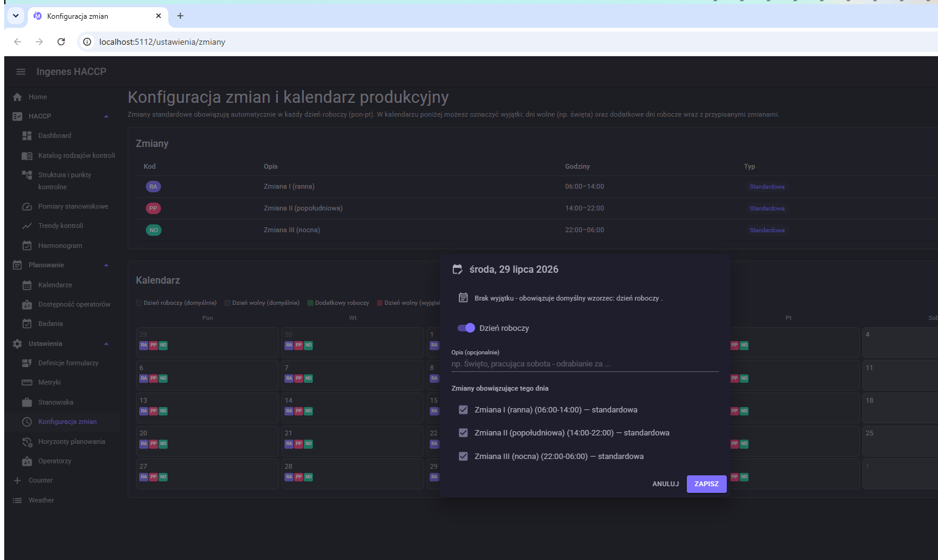
Task: Click the Horyzonty planowania icon
Action: click(x=27, y=441)
